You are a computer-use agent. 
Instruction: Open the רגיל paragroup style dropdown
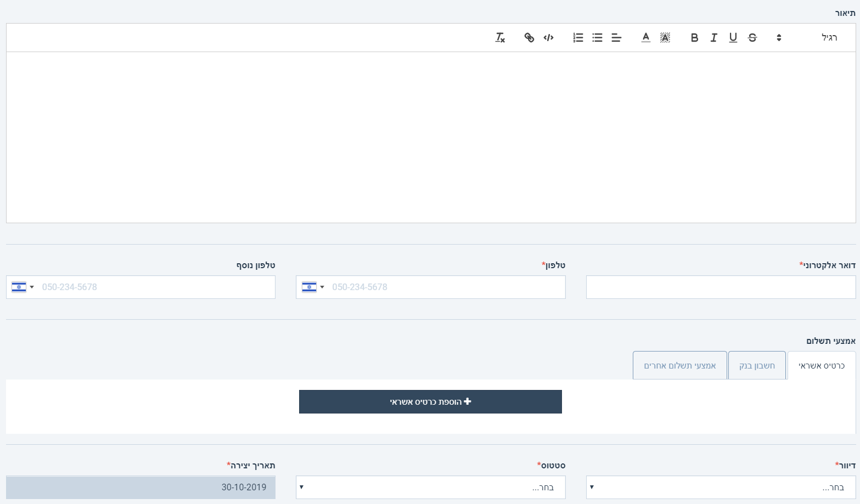point(807,38)
